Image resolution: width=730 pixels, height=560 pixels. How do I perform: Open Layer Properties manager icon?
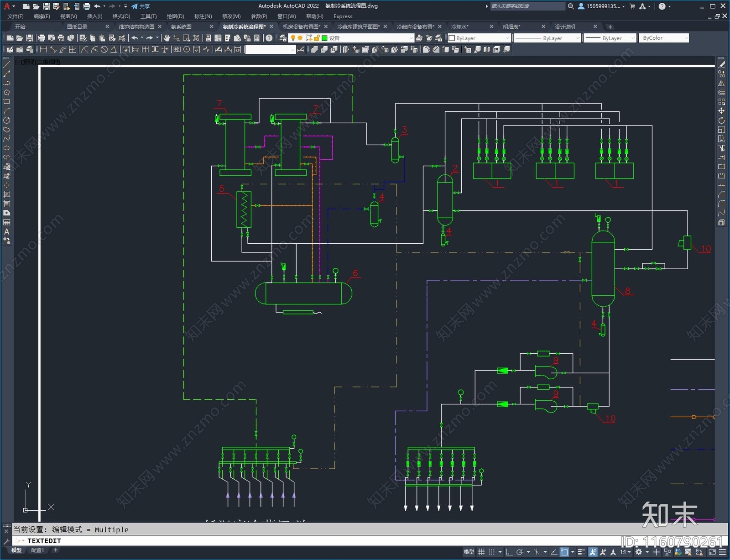tap(283, 38)
